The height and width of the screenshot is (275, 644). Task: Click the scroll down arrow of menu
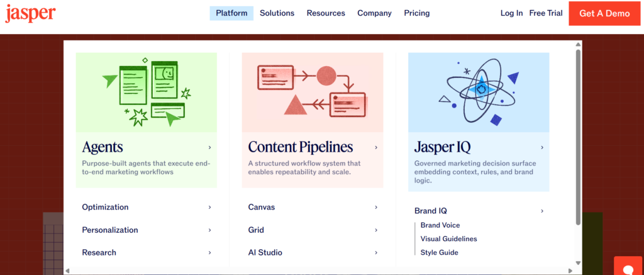click(x=579, y=263)
